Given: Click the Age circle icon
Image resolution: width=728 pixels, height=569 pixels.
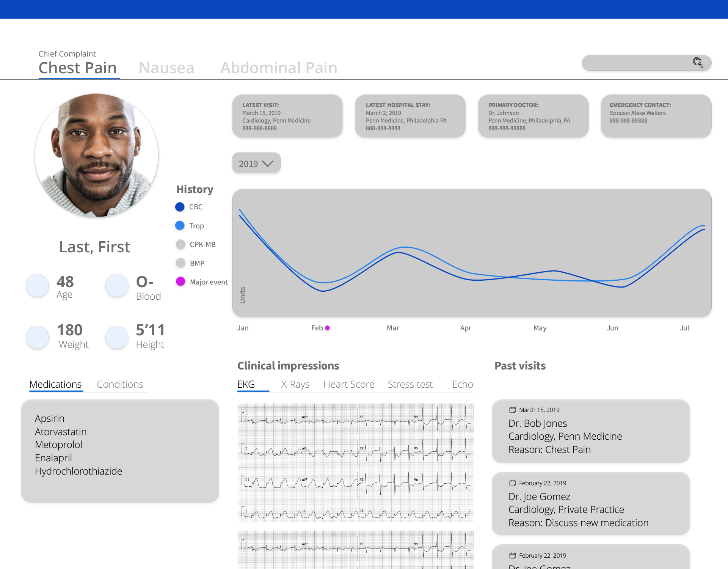Looking at the screenshot, I should click(37, 285).
